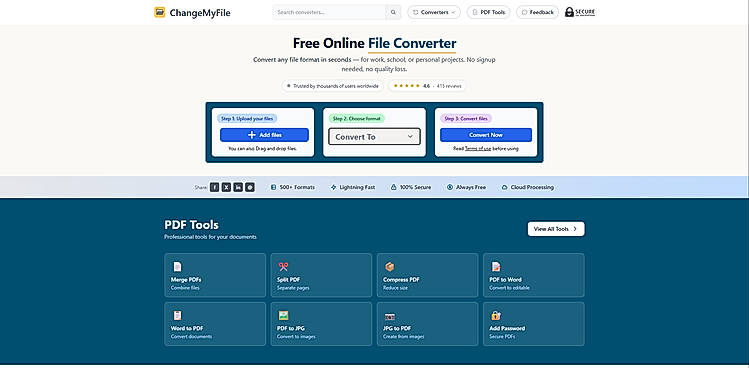This screenshot has height=368, width=749.
Task: Click the 100% Secure lock icon
Action: (394, 187)
